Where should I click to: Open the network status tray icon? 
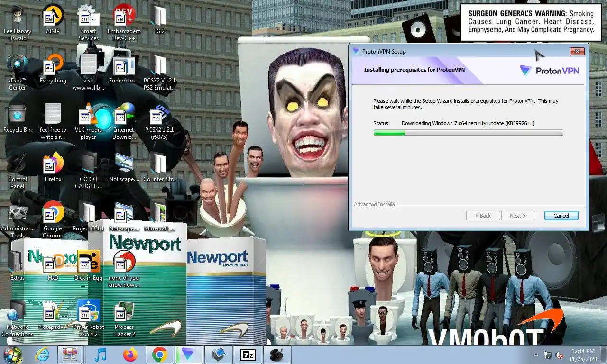click(548, 355)
